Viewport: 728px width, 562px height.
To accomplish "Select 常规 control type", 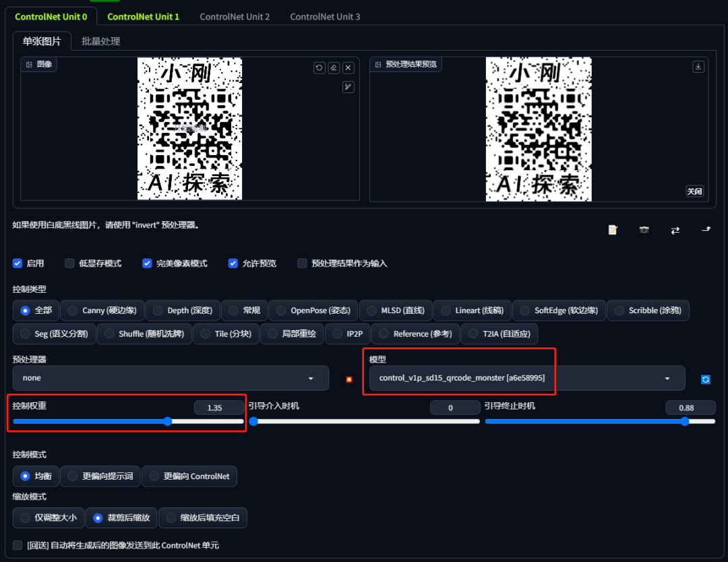I will coord(244,310).
